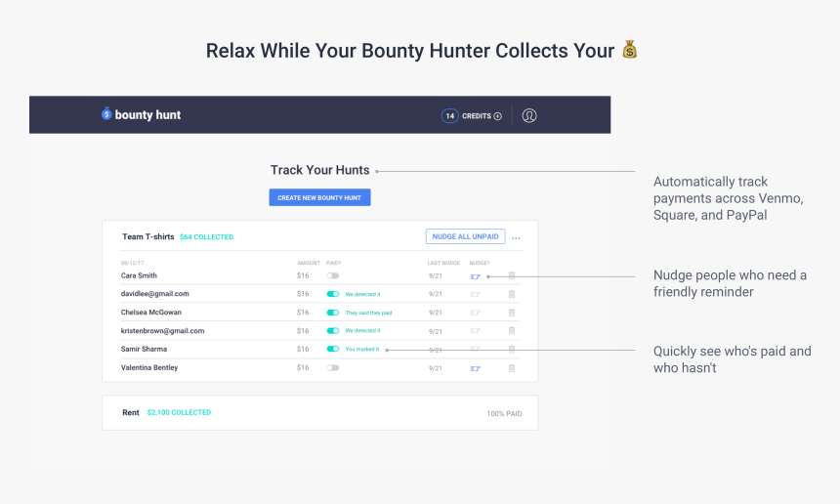This screenshot has height=504, width=840.
Task: Toggle paid switch for Chelsea McGowan
Action: 333,313
